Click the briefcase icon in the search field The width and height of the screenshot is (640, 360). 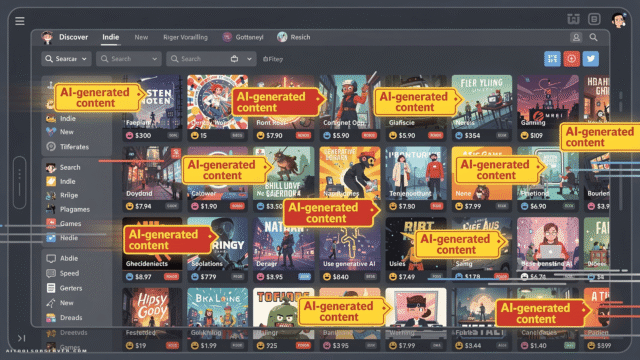(234, 59)
